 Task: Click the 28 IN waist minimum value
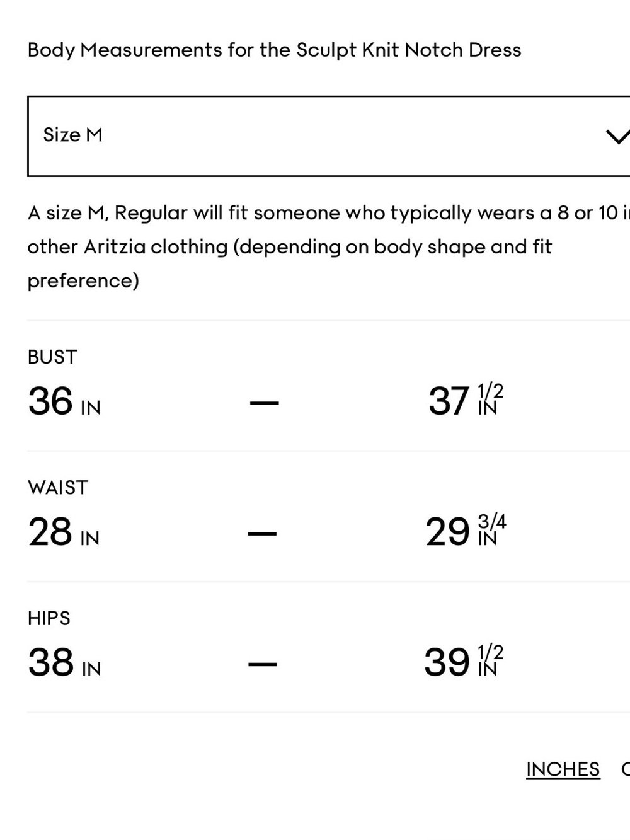coord(64,532)
